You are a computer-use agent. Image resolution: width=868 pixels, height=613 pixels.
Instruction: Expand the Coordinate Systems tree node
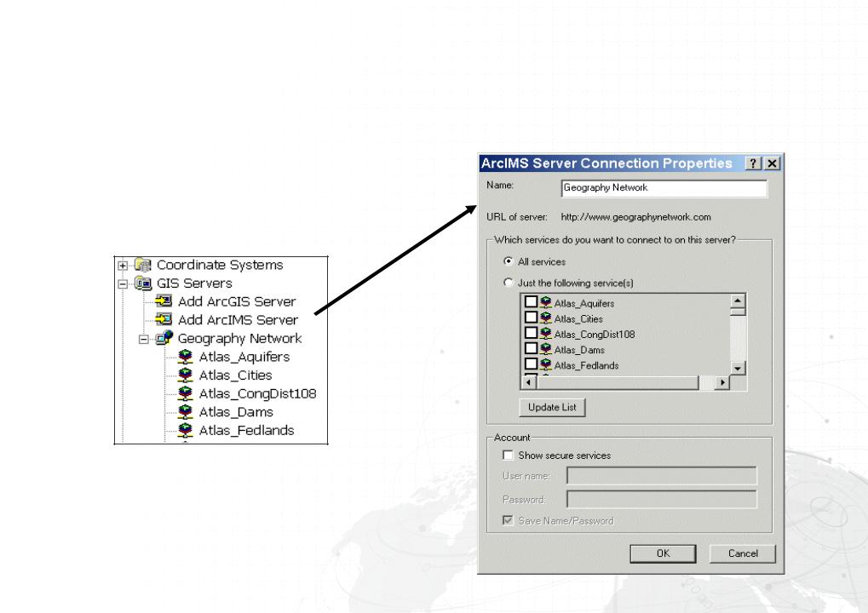coord(123,266)
